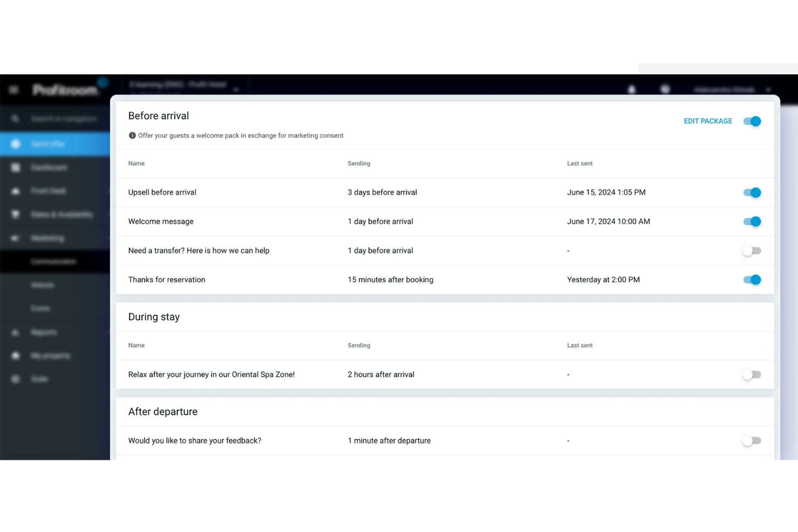Open the Events submenu item
Image resolution: width=798 pixels, height=532 pixels.
[x=40, y=308]
